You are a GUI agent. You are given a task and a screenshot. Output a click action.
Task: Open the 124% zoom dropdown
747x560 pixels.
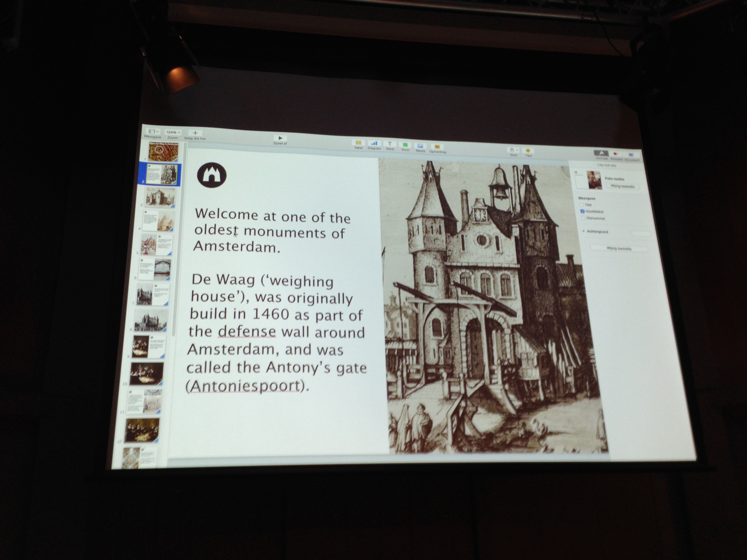click(x=173, y=132)
